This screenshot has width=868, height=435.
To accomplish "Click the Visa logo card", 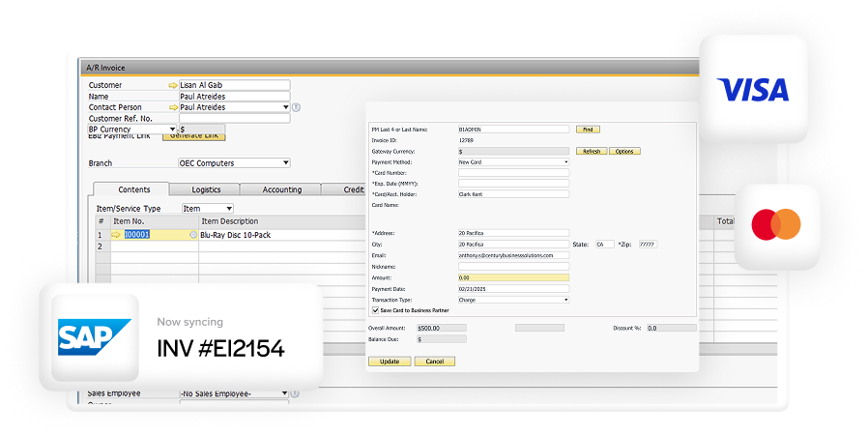I will tap(753, 89).
